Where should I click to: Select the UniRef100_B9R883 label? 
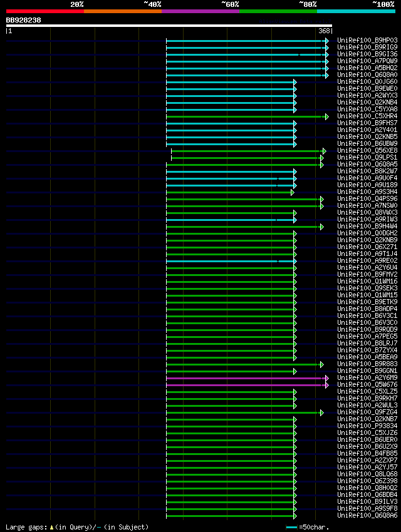(367, 364)
